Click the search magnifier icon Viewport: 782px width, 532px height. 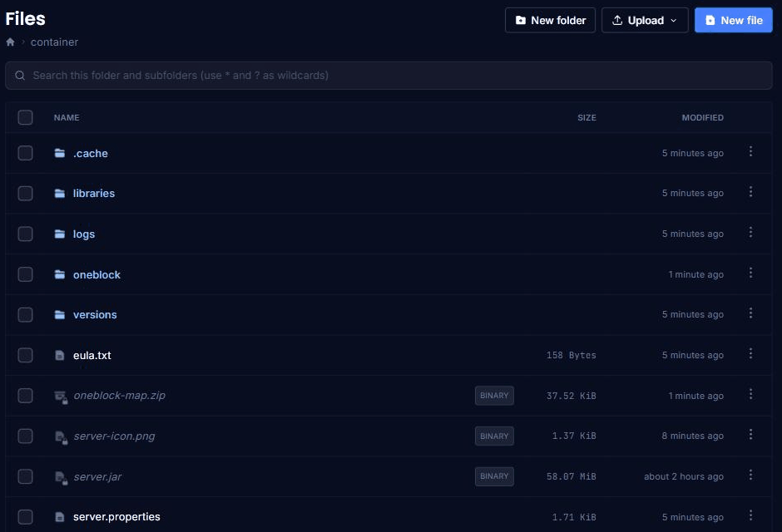tap(20, 75)
